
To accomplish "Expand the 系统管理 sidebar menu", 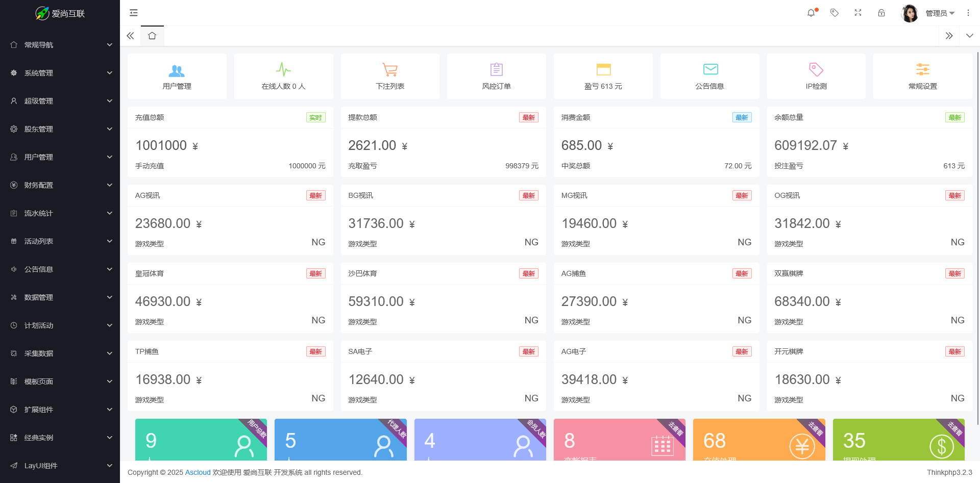I will (x=60, y=73).
